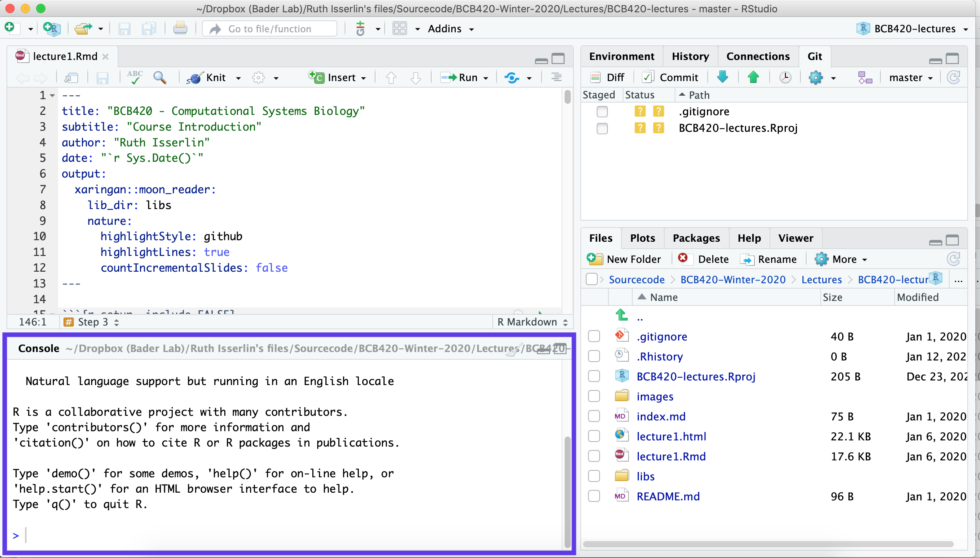Tick checkbox for lecture1.html file
Screen dimensions: 980x558
594,436
